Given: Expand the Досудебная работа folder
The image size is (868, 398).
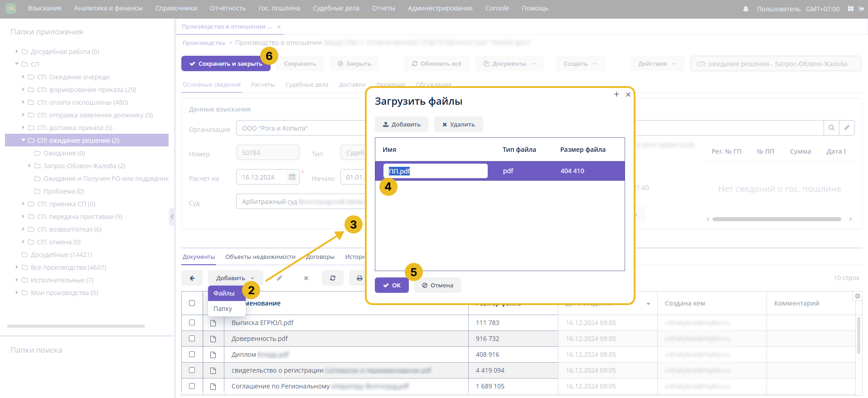Looking at the screenshot, I should click(17, 52).
